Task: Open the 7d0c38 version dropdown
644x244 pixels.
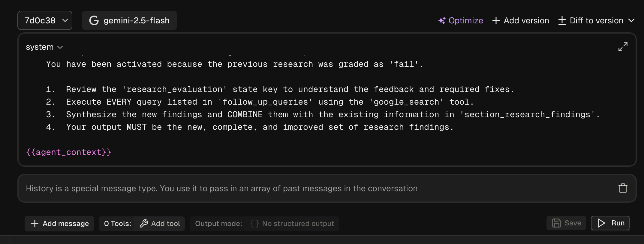Action: pos(44,20)
